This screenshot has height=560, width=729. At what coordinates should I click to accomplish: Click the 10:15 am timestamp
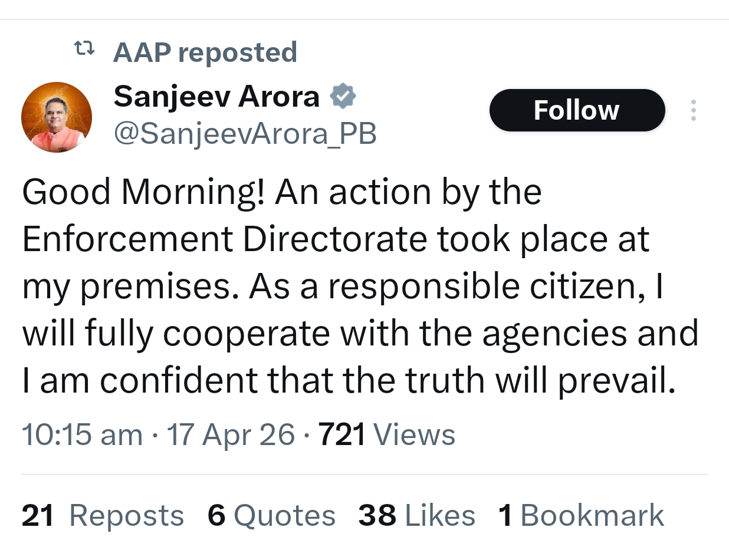point(82,436)
